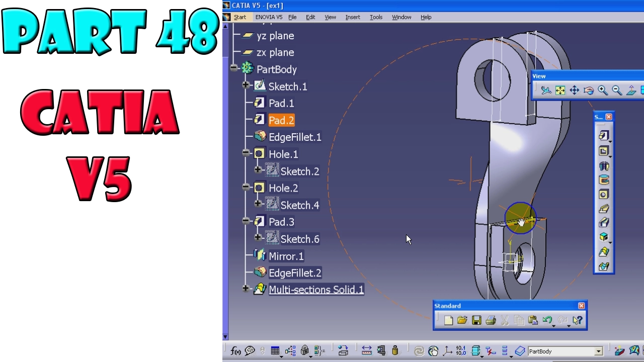Click the New document icon in Standard toolbar

tap(448, 320)
